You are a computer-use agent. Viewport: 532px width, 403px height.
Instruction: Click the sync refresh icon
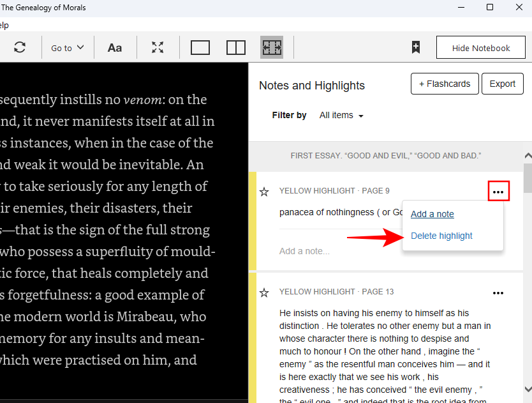click(x=20, y=48)
